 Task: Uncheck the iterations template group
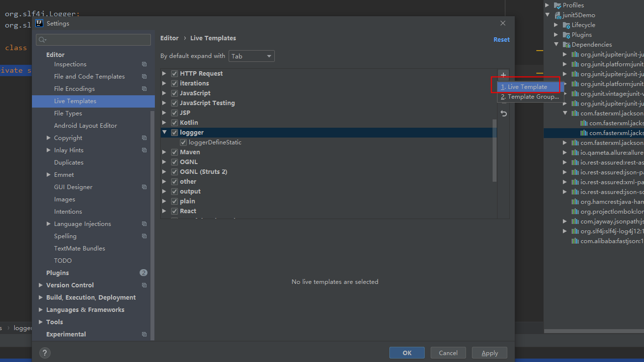(174, 84)
